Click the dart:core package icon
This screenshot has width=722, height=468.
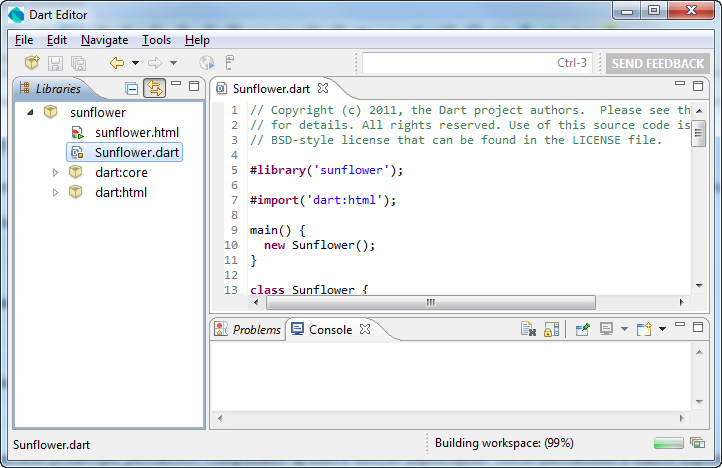[76, 172]
